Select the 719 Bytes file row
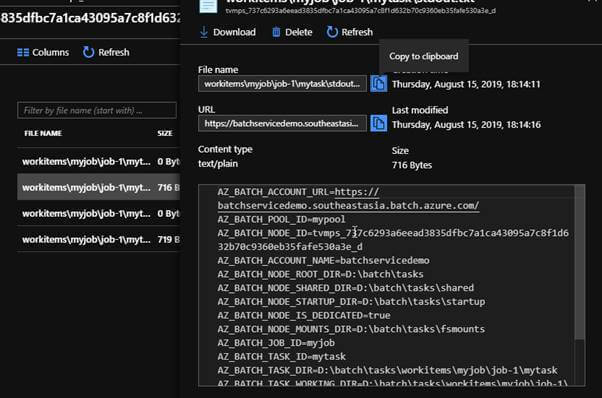This screenshot has width=602, height=398. (98, 239)
